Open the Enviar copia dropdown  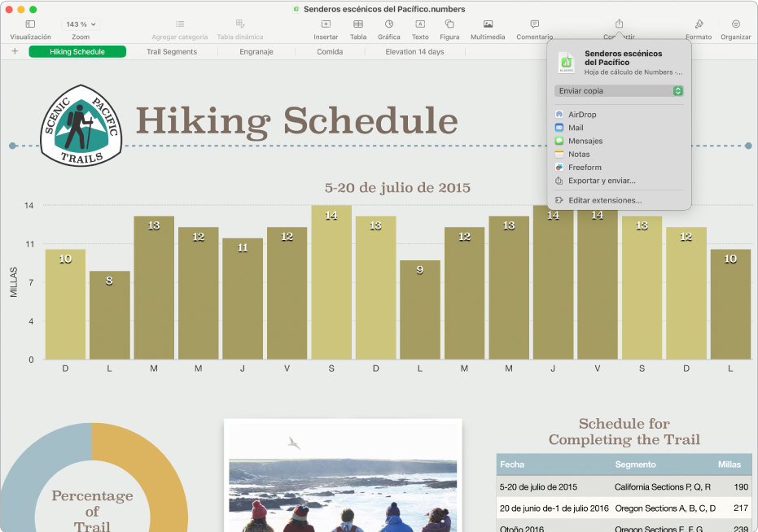(619, 91)
